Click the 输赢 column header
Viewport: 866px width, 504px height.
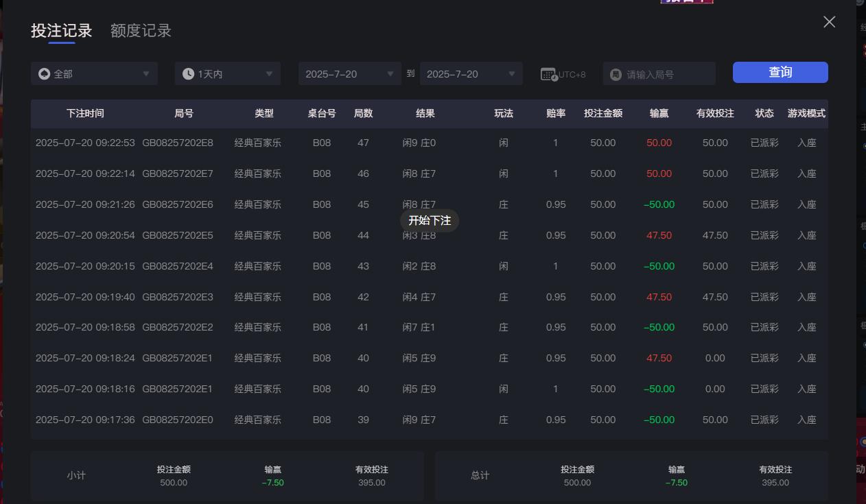pyautogui.click(x=659, y=114)
